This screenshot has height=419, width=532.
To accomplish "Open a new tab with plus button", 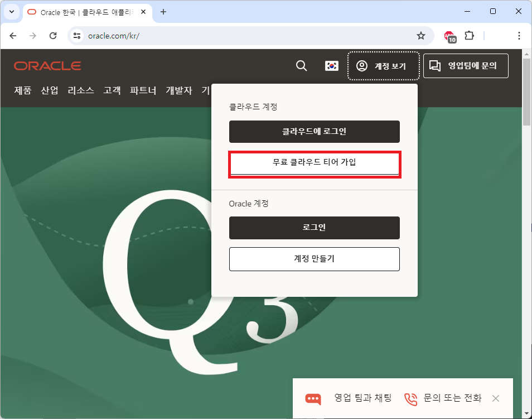I will (x=163, y=12).
